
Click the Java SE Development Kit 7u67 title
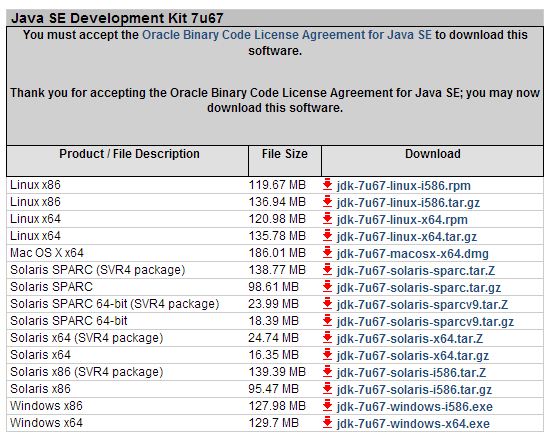point(117,18)
